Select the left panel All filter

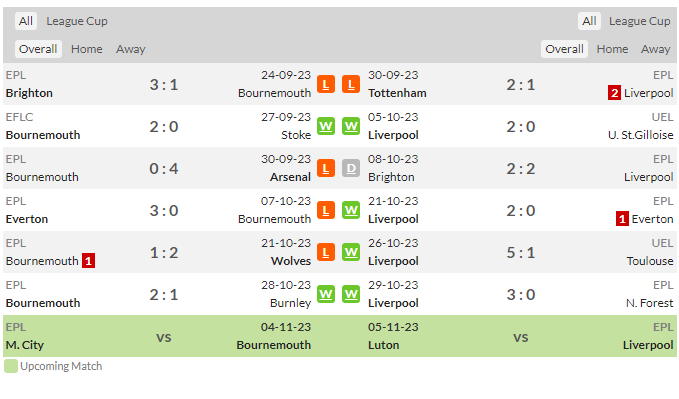[x=26, y=21]
